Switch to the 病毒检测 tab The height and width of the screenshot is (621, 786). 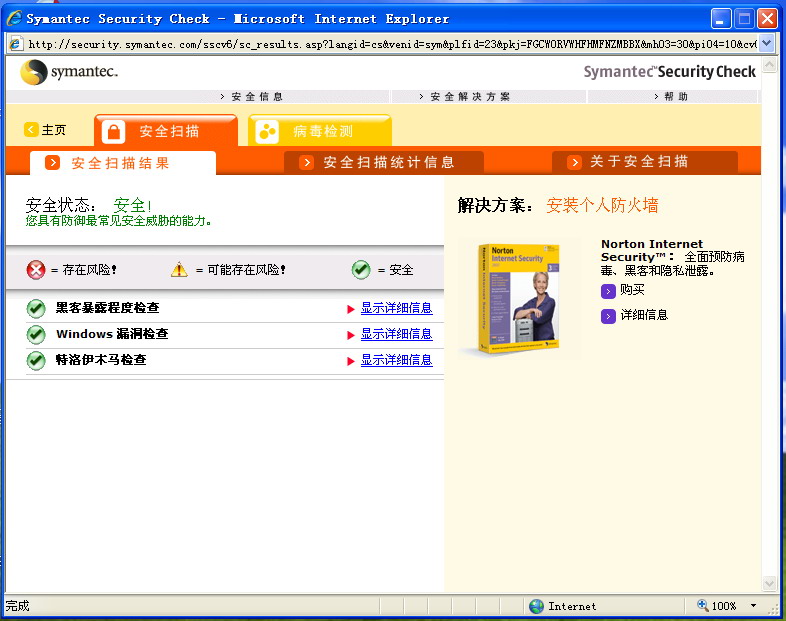coord(320,130)
